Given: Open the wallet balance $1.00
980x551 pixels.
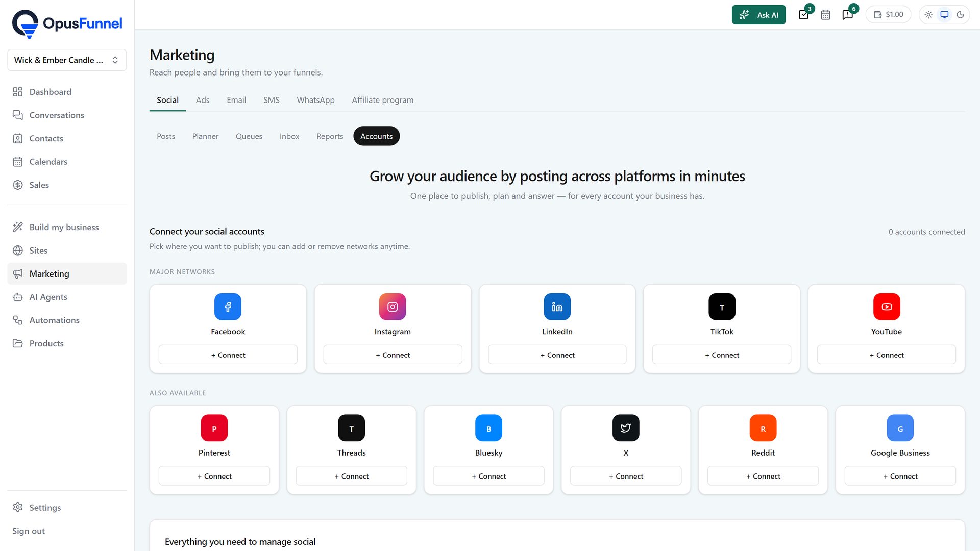Looking at the screenshot, I should click(x=889, y=15).
